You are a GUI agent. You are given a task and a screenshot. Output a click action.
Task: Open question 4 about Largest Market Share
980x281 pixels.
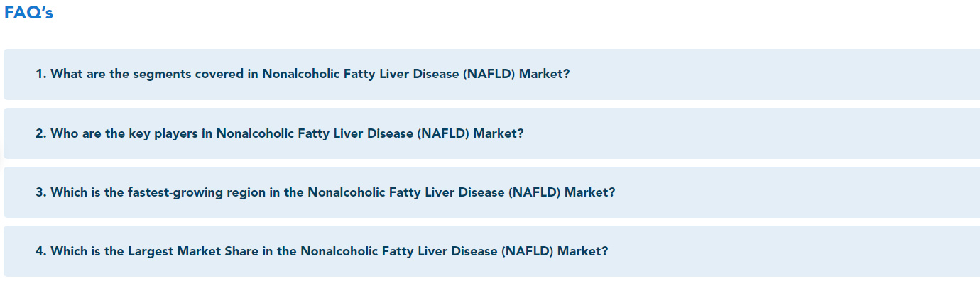491,251
